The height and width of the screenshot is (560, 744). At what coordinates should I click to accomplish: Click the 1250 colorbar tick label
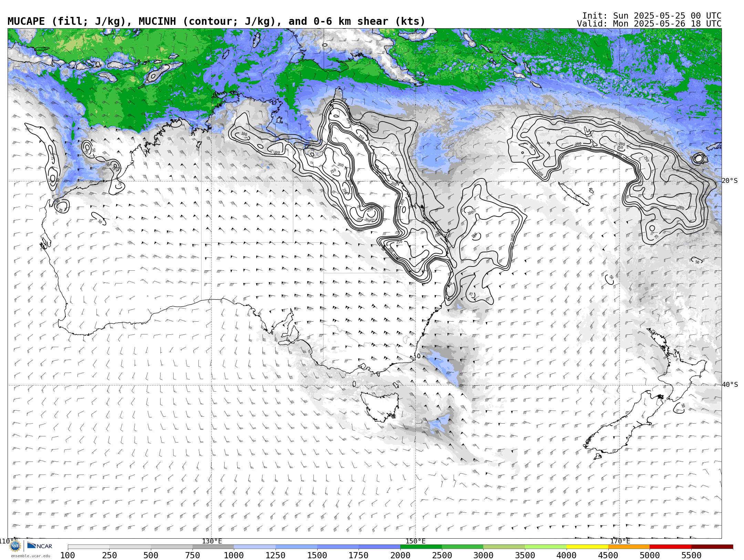276,556
